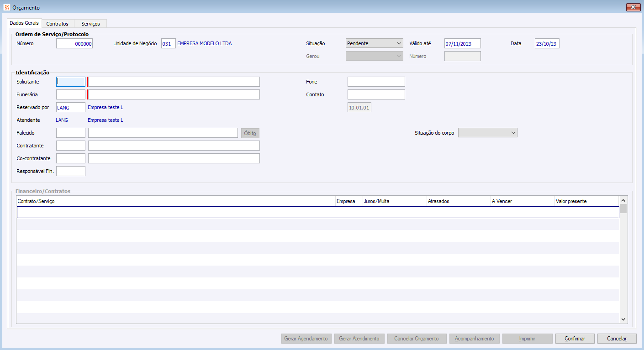
Task: Click the Falecido name field
Action: click(x=163, y=133)
